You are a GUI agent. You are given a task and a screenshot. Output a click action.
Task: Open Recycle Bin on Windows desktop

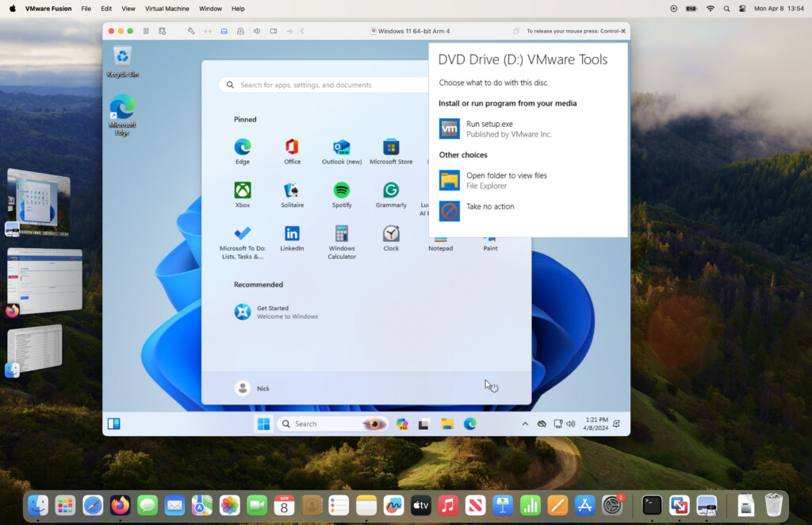pos(123,62)
